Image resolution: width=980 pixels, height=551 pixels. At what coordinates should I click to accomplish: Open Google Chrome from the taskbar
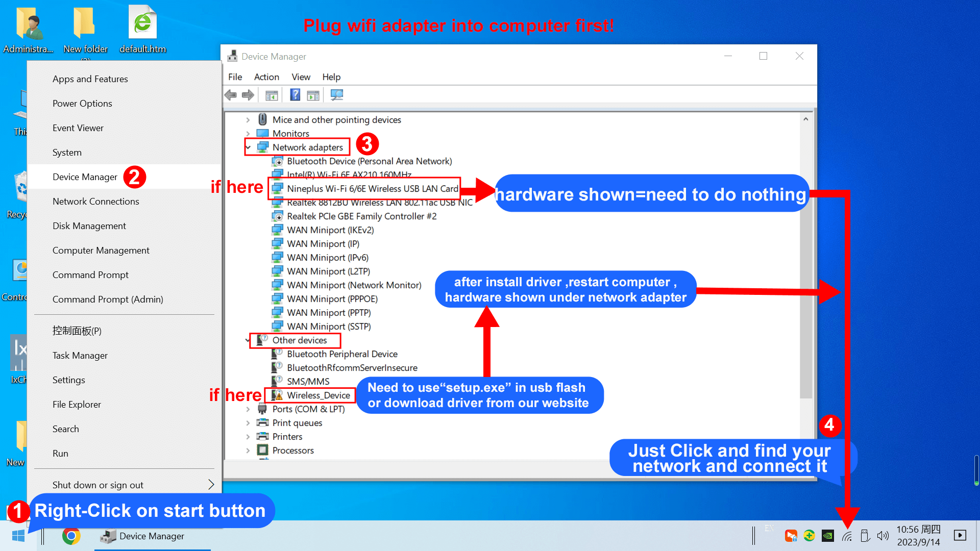click(71, 536)
